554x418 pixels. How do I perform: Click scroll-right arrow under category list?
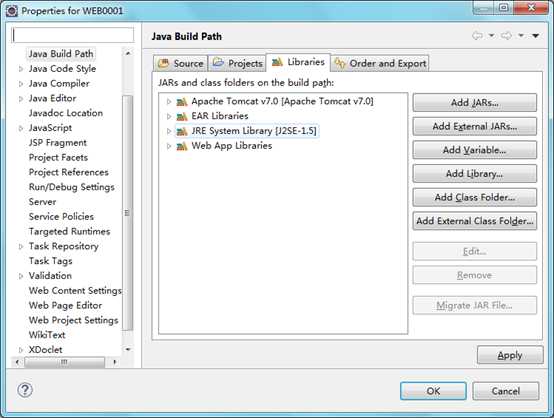[x=114, y=362]
